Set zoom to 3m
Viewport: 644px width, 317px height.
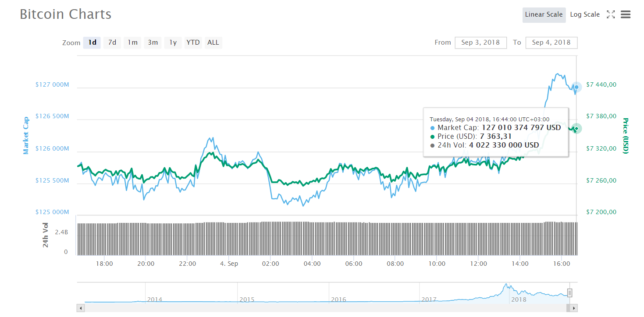pos(153,42)
